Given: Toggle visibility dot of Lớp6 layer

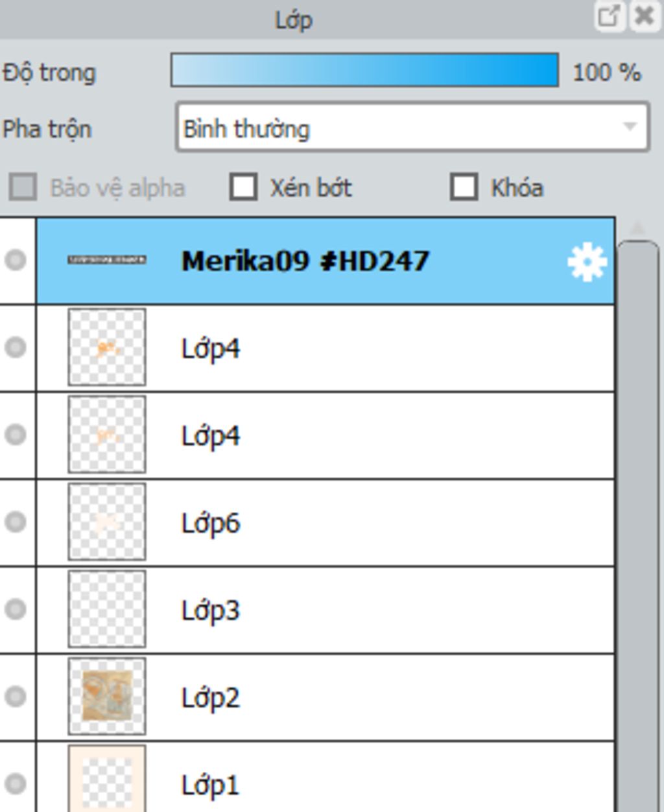Looking at the screenshot, I should point(16,522).
